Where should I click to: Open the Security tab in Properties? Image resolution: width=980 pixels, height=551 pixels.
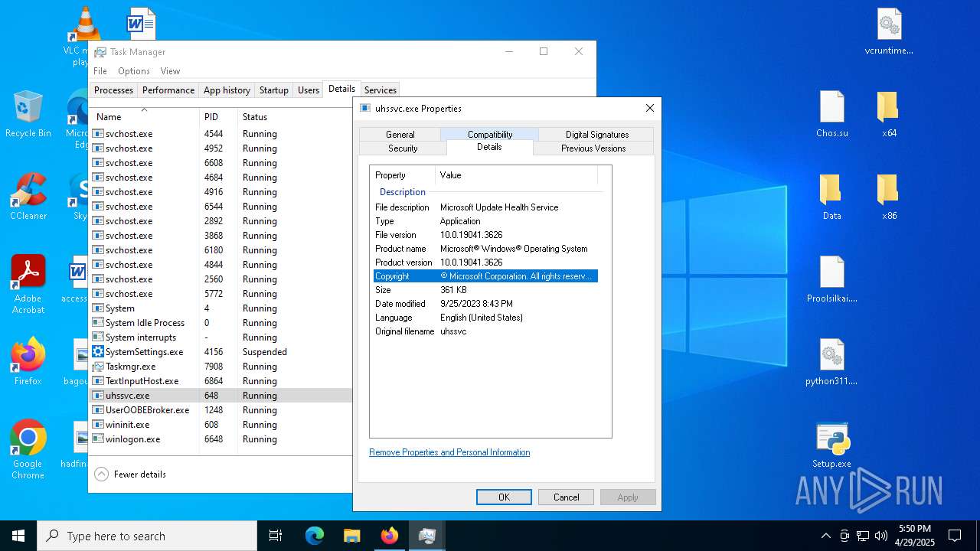click(x=403, y=148)
